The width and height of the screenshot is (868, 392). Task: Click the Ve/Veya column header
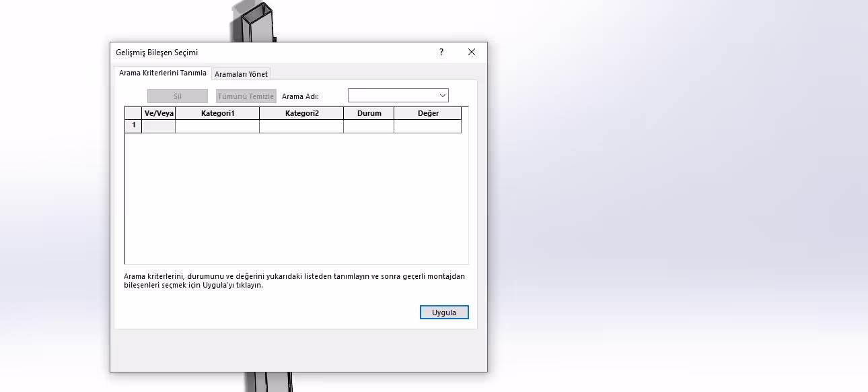159,113
